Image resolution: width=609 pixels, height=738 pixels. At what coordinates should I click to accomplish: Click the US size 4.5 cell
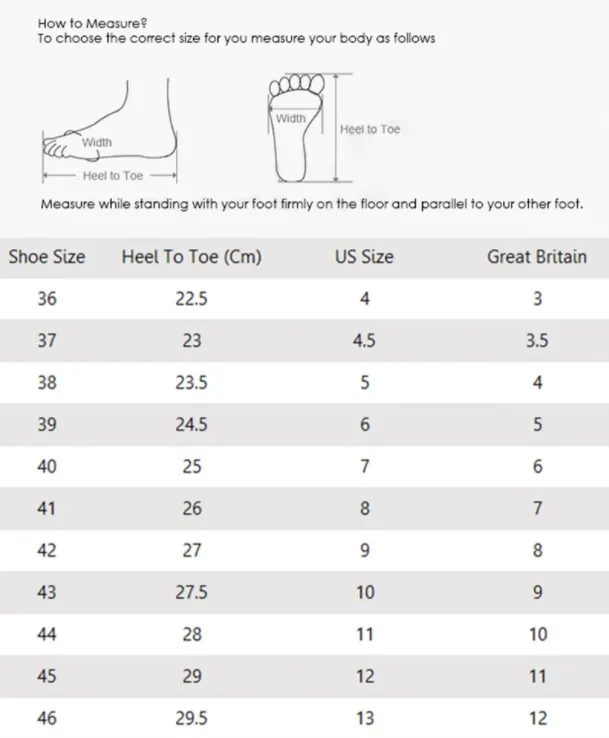tap(364, 340)
